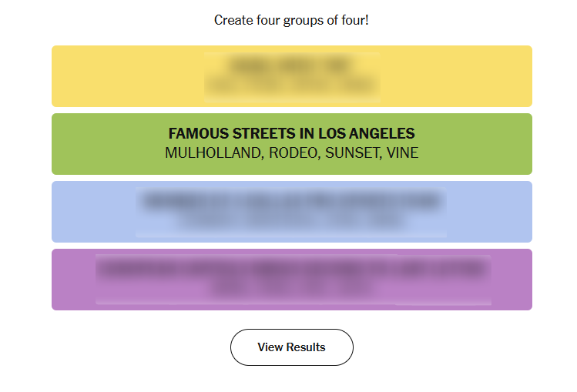Click the blurred word list in blue bar
Screen dimensions: 577x392
click(x=291, y=222)
